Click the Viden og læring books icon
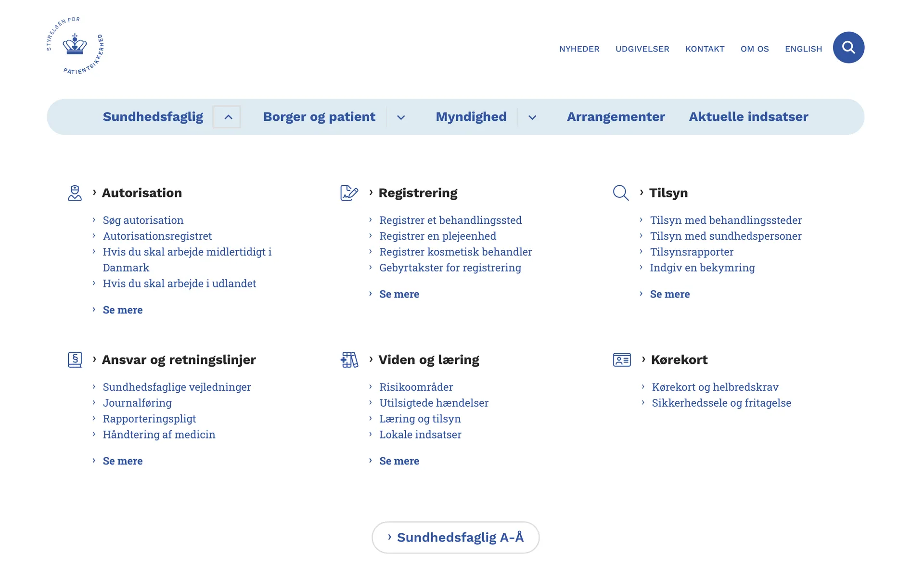 tap(349, 360)
